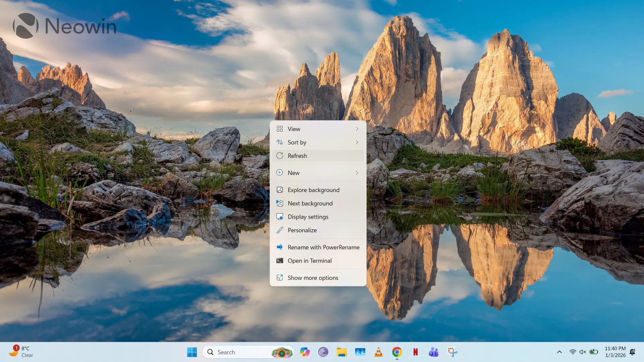Launch Microsoft Teams from taskbar

433,352
